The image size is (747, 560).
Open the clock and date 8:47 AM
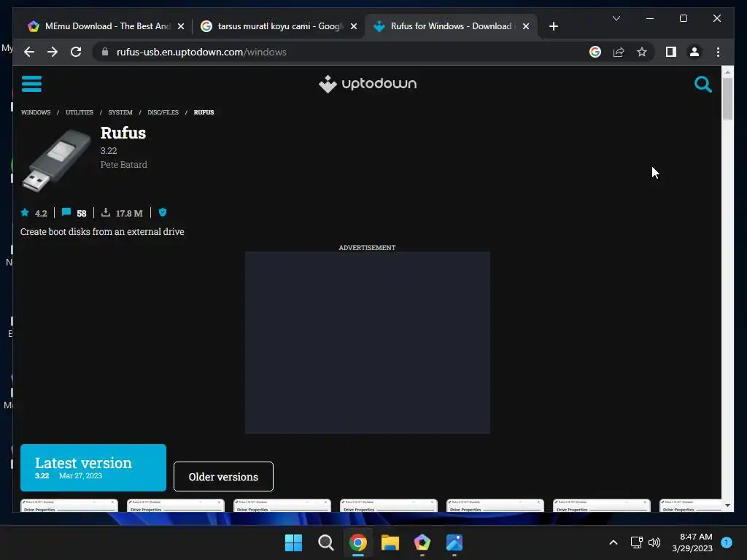692,542
